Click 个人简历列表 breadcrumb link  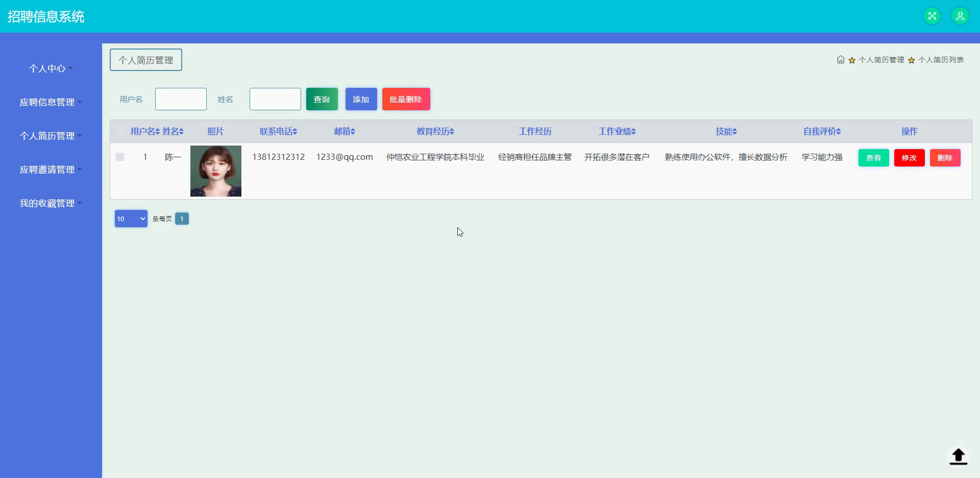coord(941,60)
